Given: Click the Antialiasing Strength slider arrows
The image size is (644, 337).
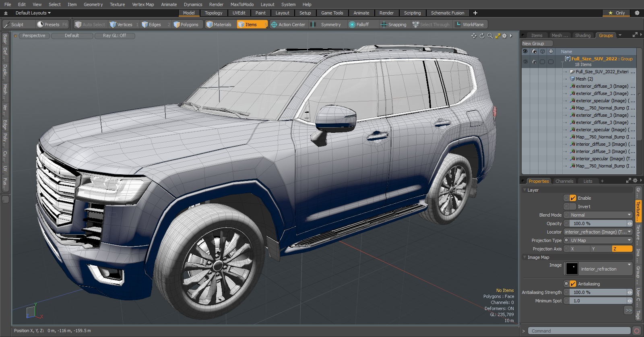Looking at the screenshot, I should click(630, 292).
